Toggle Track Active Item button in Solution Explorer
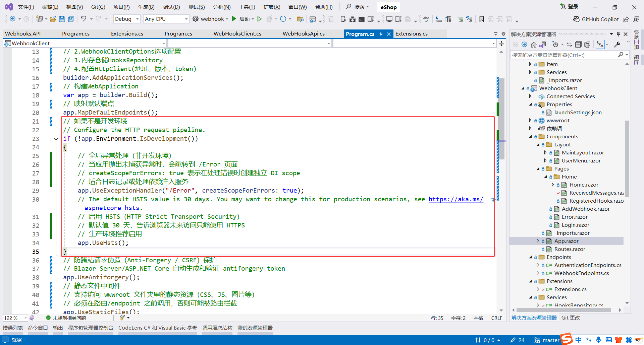Screen dimensions: 644x345 600,45
